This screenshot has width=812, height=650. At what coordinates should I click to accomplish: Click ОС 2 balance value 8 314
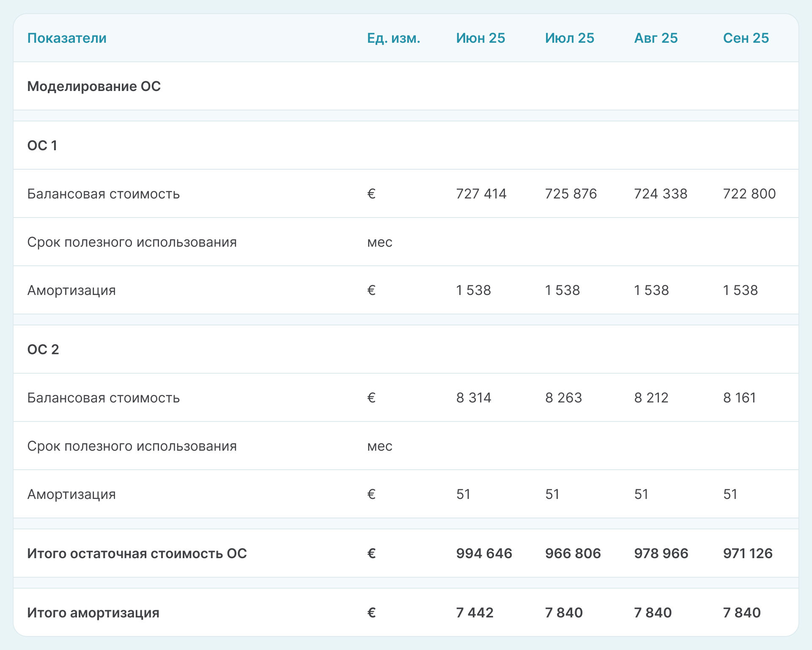(473, 398)
